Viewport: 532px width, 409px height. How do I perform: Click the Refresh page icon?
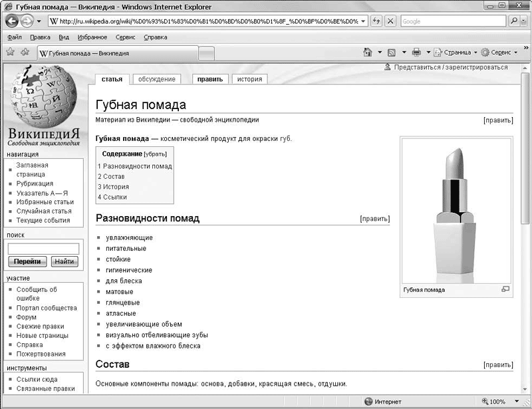[x=376, y=21]
